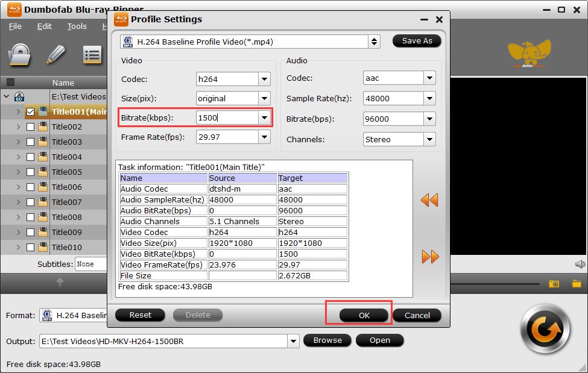The height and width of the screenshot is (373, 588).
Task: Open the Edit menu
Action: (44, 27)
